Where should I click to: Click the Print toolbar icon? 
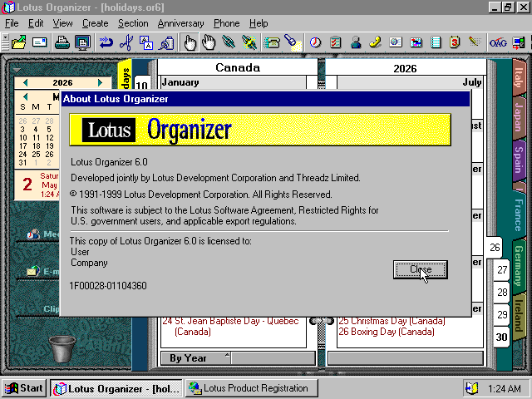(x=62, y=42)
